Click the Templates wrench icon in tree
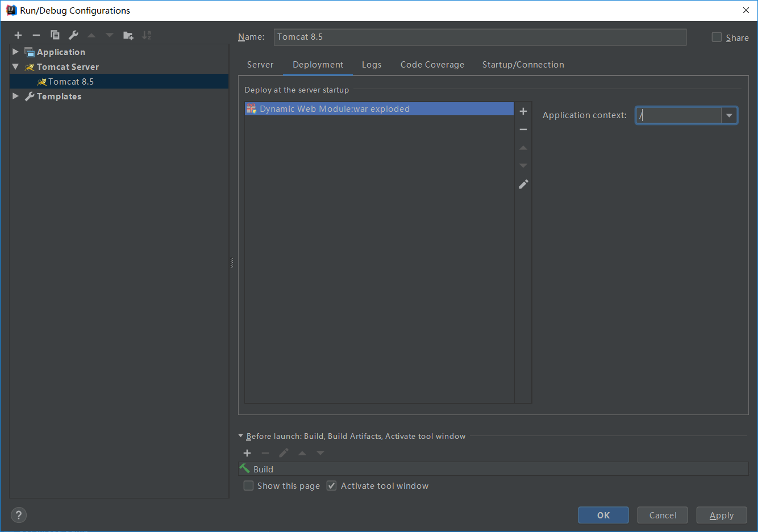 (30, 97)
